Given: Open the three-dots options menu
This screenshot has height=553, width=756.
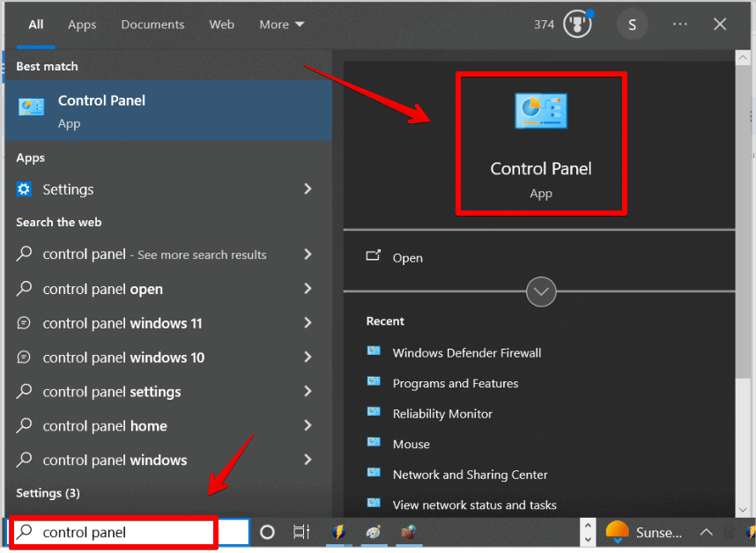Looking at the screenshot, I should pyautogui.click(x=680, y=24).
